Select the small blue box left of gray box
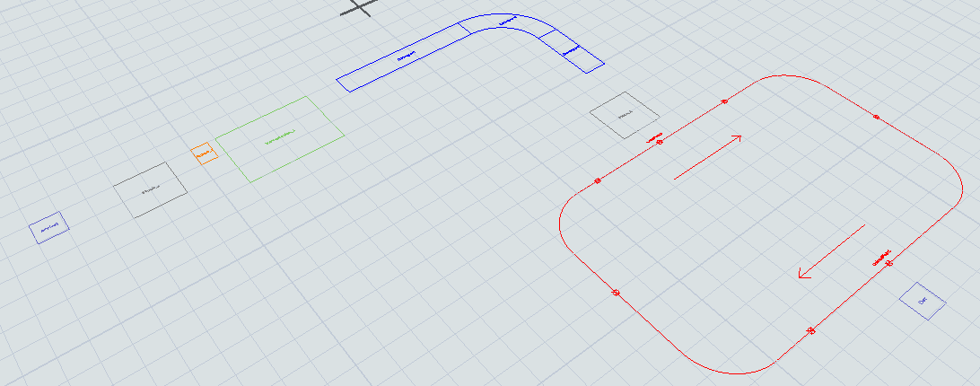Image resolution: width=980 pixels, height=386 pixels. point(49,229)
